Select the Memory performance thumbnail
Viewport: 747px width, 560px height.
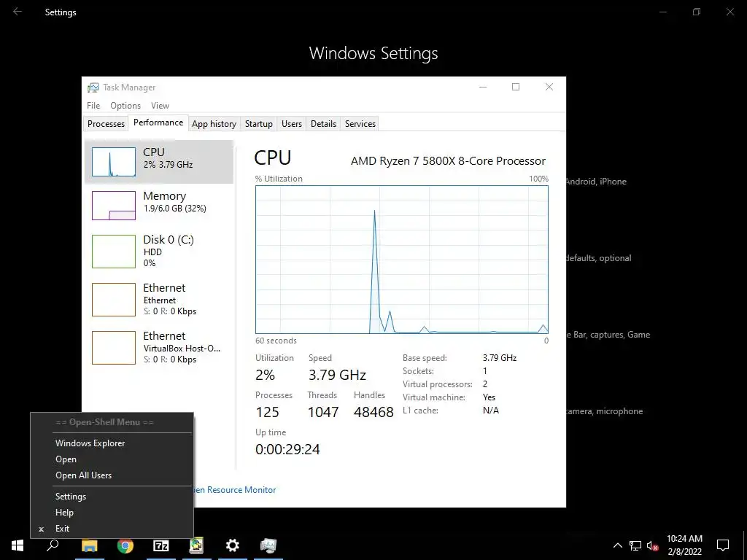click(x=113, y=206)
